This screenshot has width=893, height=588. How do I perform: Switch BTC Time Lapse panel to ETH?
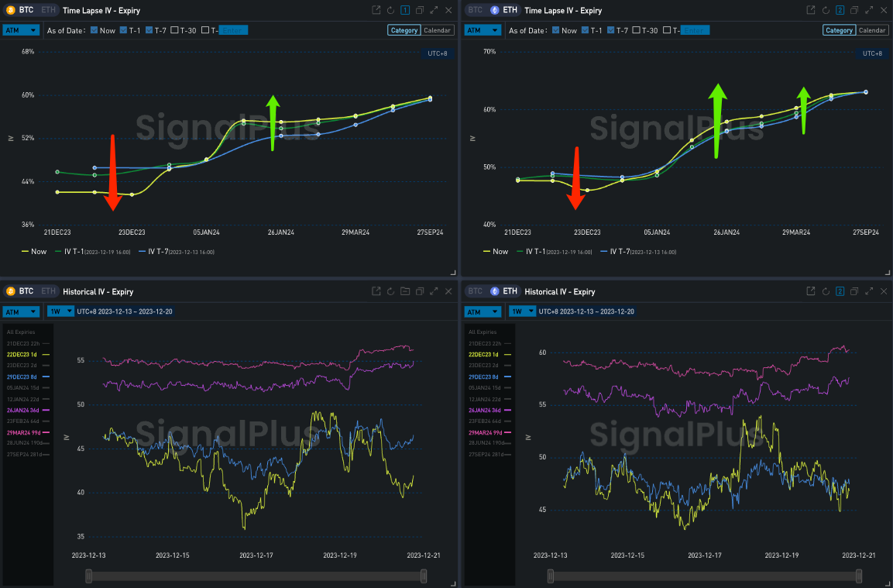click(x=48, y=10)
